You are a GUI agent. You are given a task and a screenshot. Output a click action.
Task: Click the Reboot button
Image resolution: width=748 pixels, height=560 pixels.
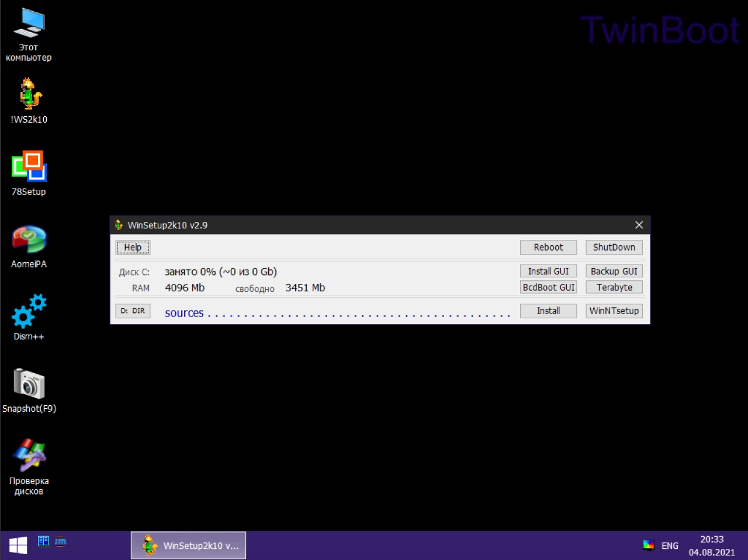coord(548,247)
